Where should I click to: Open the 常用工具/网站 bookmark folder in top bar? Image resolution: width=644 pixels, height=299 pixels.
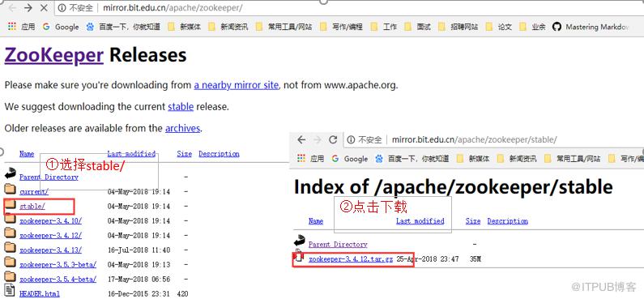coord(284,27)
